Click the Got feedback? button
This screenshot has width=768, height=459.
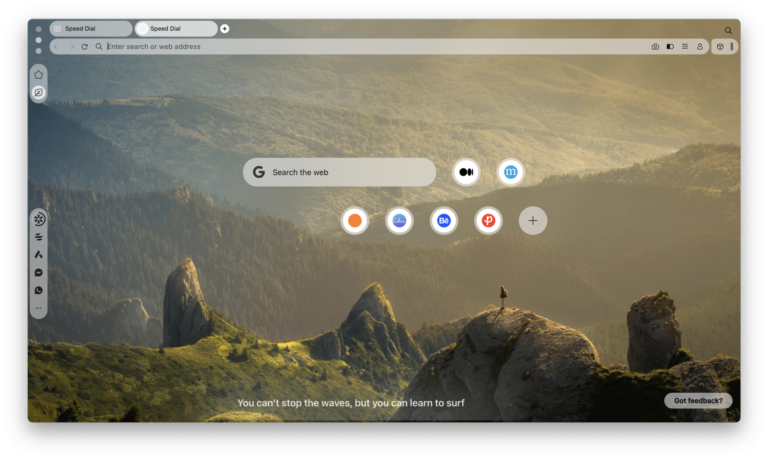pos(698,401)
